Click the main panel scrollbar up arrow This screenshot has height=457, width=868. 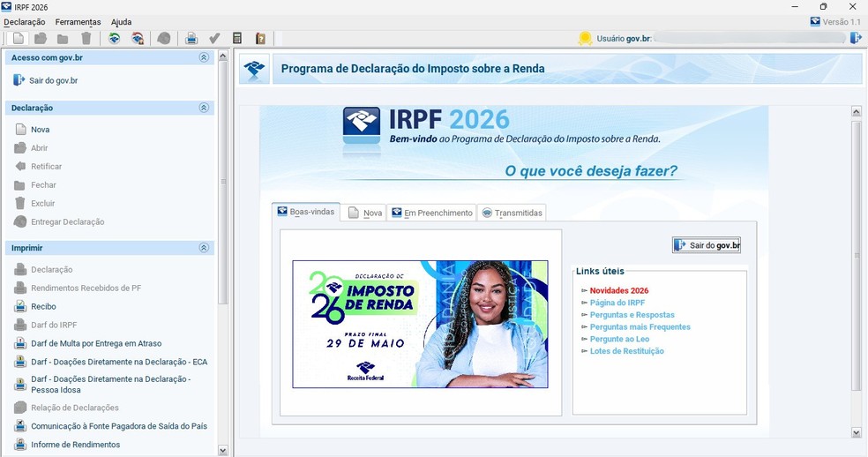point(857,111)
